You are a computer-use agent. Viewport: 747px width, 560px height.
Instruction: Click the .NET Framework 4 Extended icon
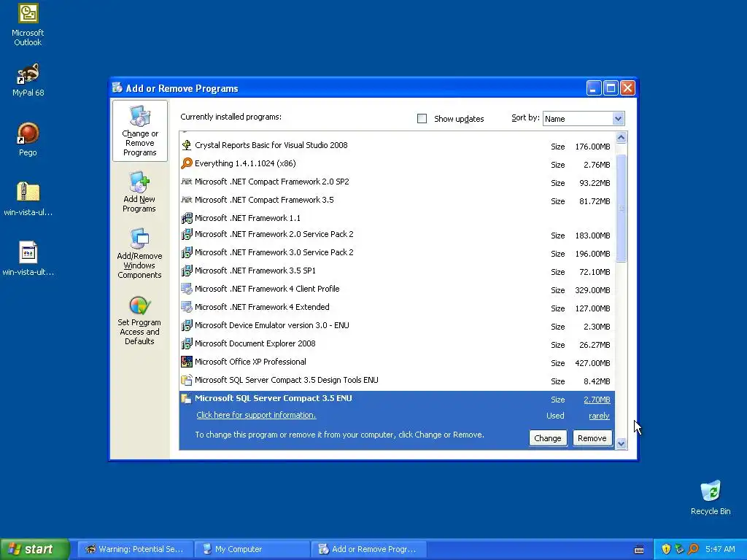tap(187, 307)
